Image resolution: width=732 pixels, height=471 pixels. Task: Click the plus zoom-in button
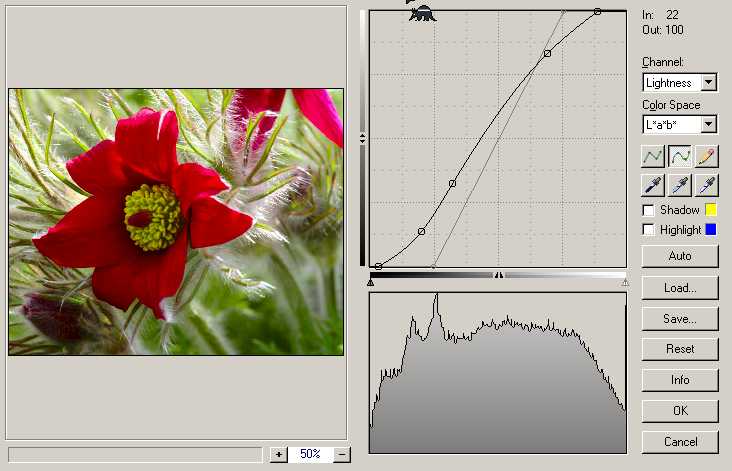[x=278, y=454]
